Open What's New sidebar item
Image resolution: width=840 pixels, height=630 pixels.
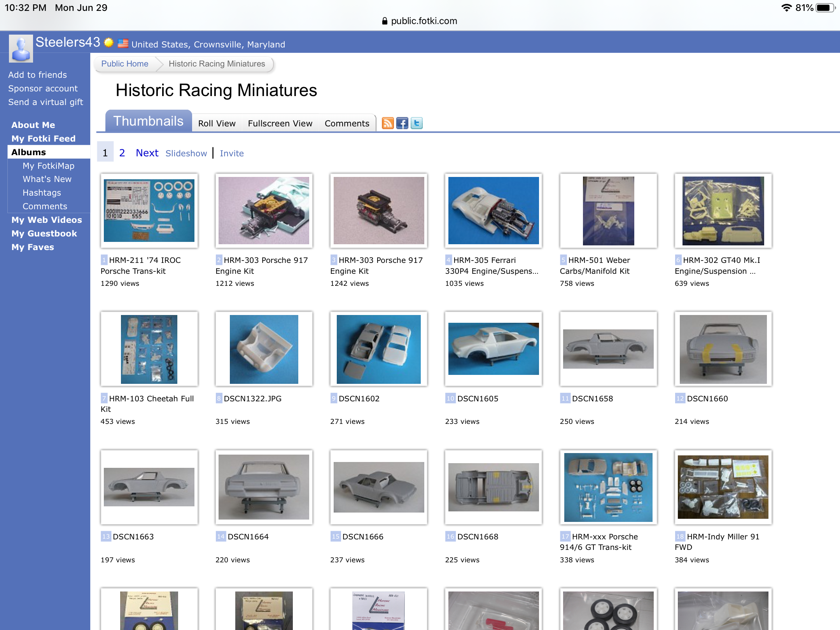(47, 179)
